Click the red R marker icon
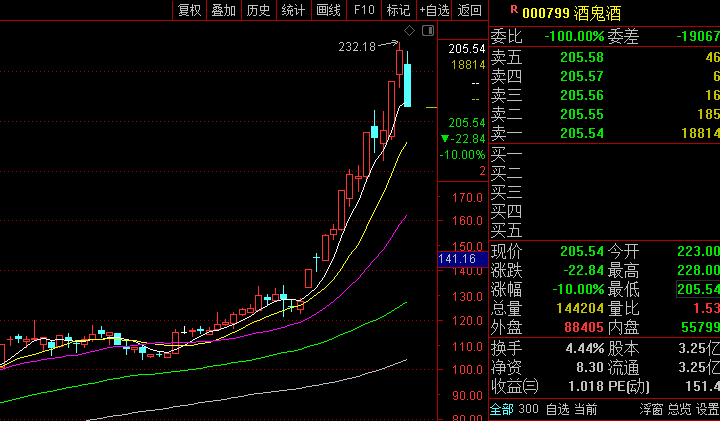Image resolution: width=720 pixels, height=421 pixels. click(514, 10)
